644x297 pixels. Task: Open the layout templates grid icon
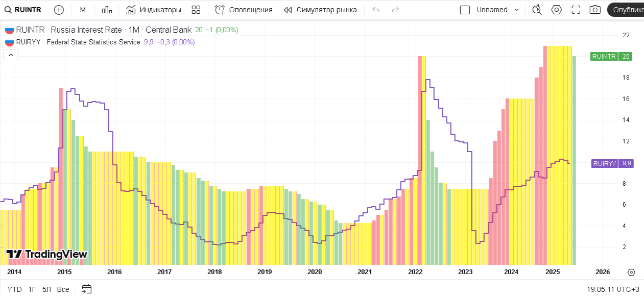[196, 10]
